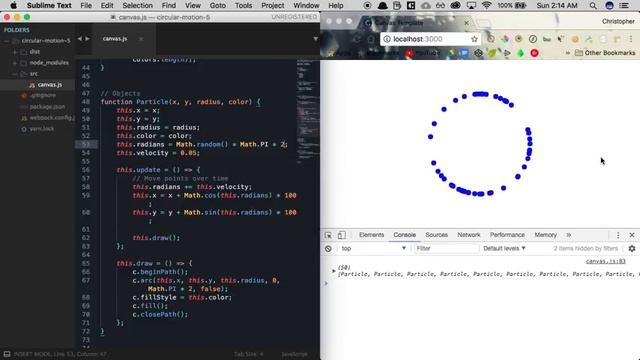Show more bookmarks chevron
The image size is (640, 360).
point(567,53)
